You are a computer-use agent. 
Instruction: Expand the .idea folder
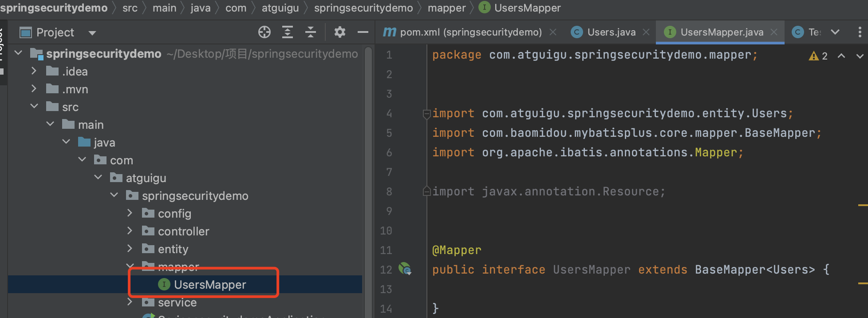[34, 71]
